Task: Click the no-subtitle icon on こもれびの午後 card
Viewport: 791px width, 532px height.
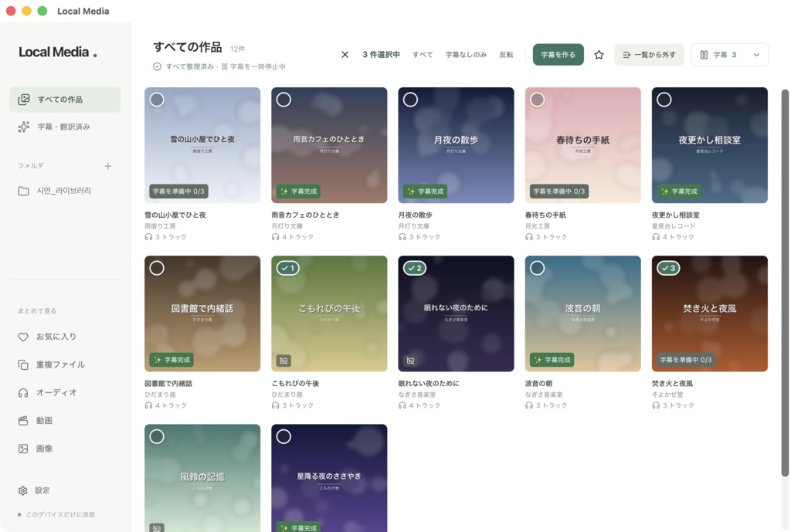Action: (x=283, y=361)
